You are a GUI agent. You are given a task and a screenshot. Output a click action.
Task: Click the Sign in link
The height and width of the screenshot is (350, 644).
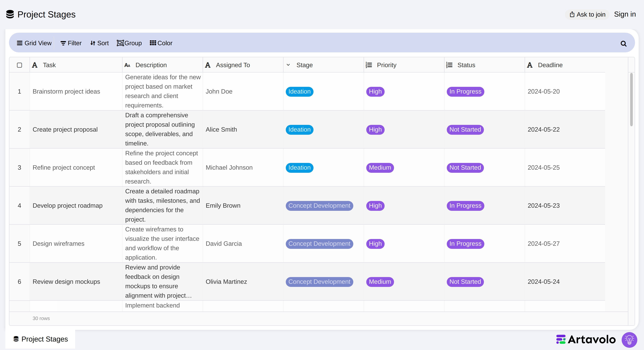625,14
